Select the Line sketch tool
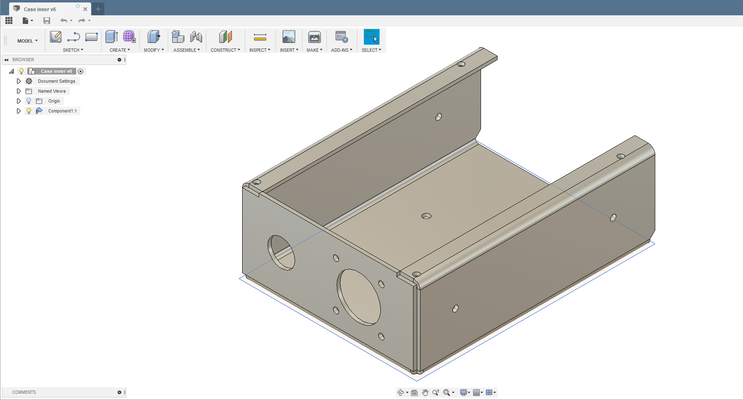The image size is (743, 400). point(74,37)
